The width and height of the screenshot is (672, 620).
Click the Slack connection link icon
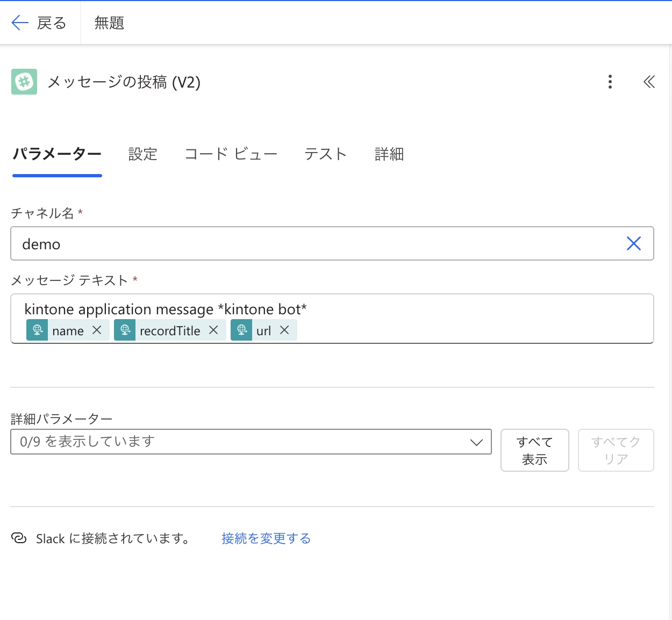click(x=19, y=538)
